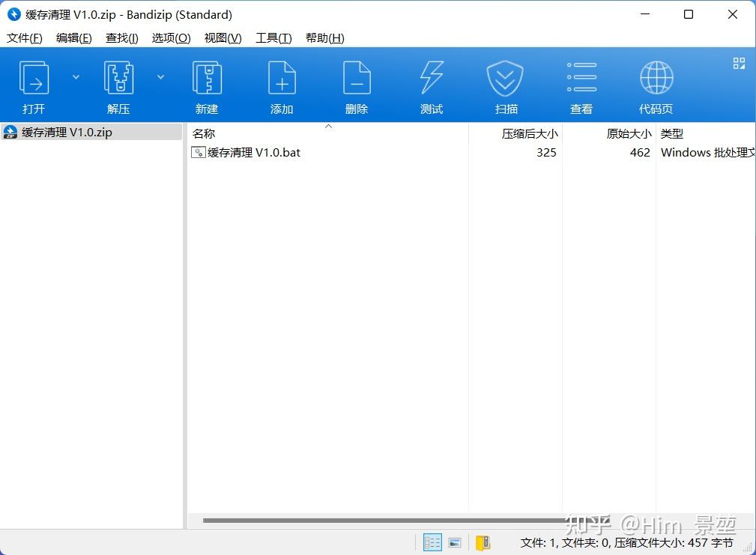Switch to details view in status bar
Screen dimensions: 756x555
pos(432,542)
